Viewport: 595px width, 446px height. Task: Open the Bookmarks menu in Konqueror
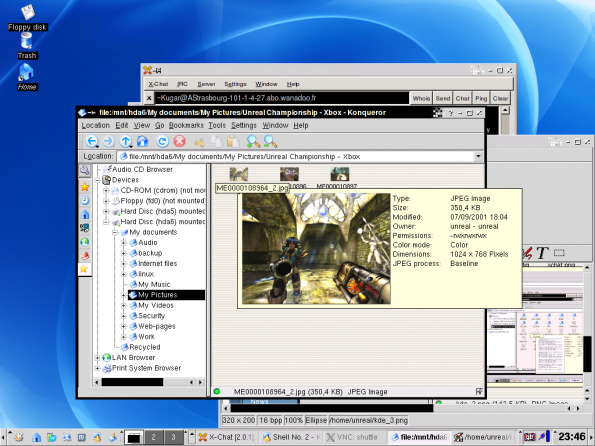tap(186, 125)
